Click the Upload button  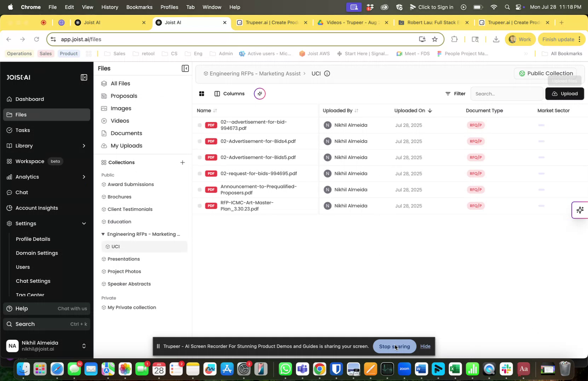(x=565, y=94)
